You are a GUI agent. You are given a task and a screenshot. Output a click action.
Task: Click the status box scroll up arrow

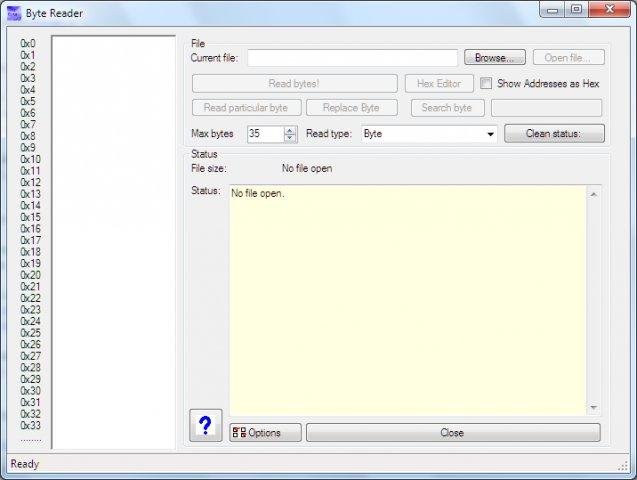click(x=594, y=195)
